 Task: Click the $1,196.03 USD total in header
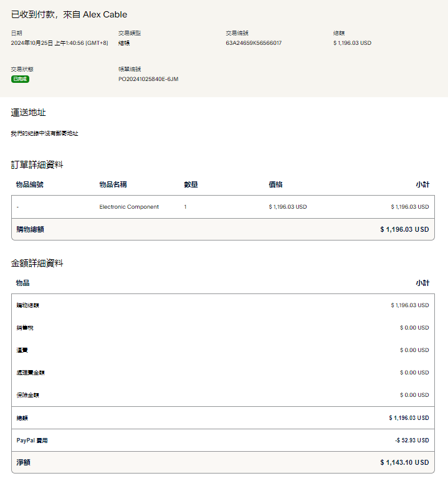click(352, 43)
